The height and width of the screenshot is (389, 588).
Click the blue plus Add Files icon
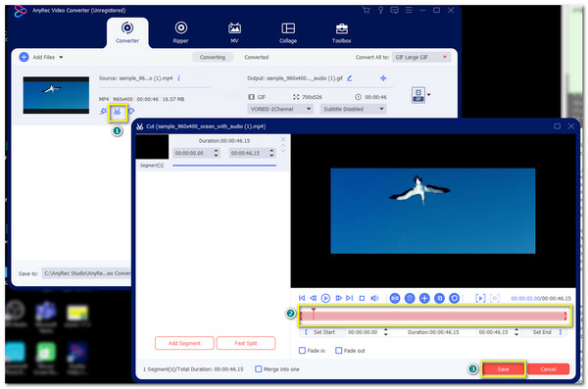point(24,57)
